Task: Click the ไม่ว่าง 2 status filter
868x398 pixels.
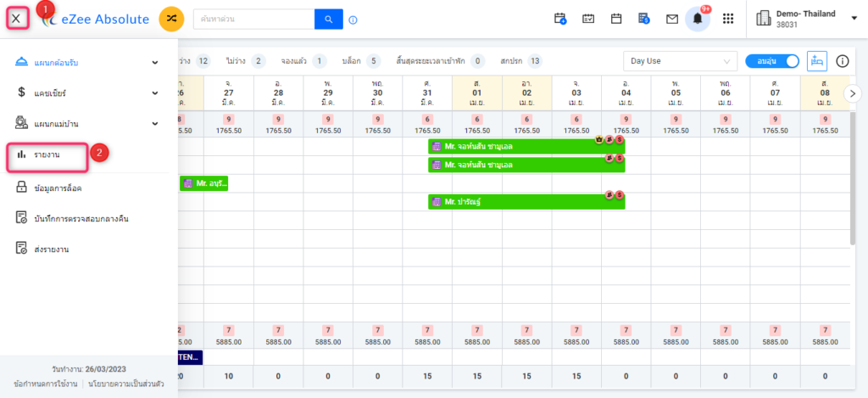Action: click(x=245, y=61)
